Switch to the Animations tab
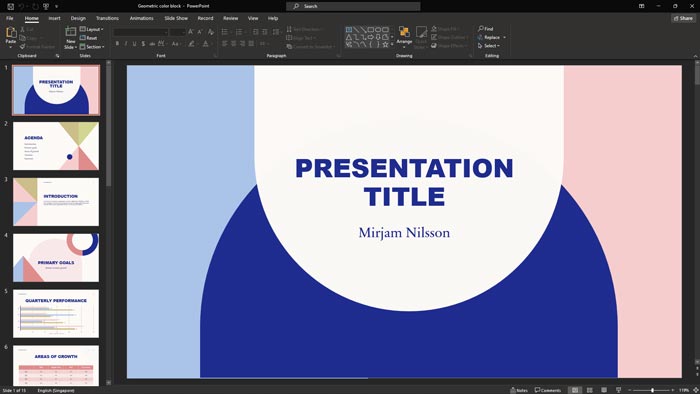Screen dimensions: 700x394 [x=142, y=18]
